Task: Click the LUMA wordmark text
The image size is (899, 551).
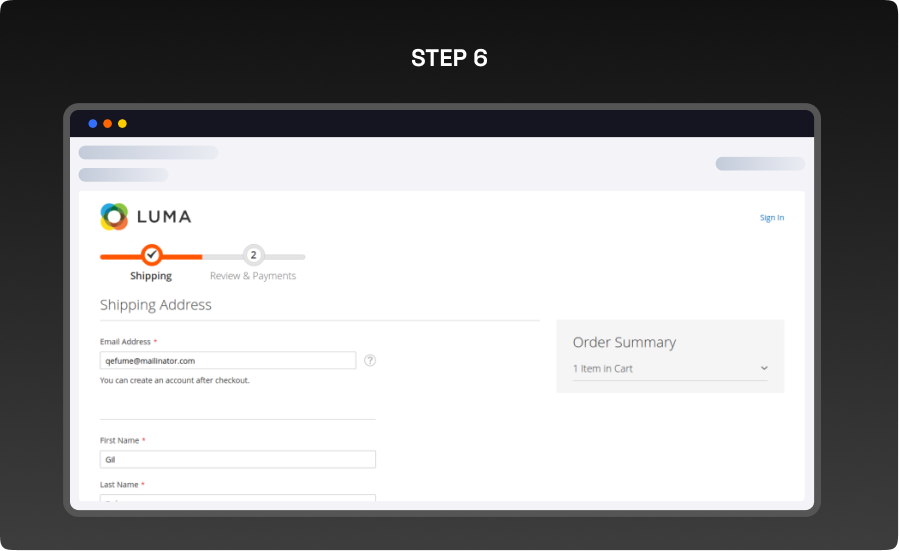Action: click(163, 217)
